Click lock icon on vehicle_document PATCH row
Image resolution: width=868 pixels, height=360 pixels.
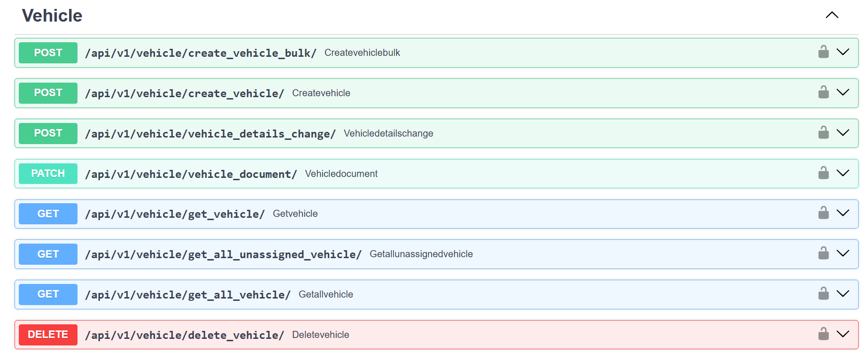[x=823, y=173]
